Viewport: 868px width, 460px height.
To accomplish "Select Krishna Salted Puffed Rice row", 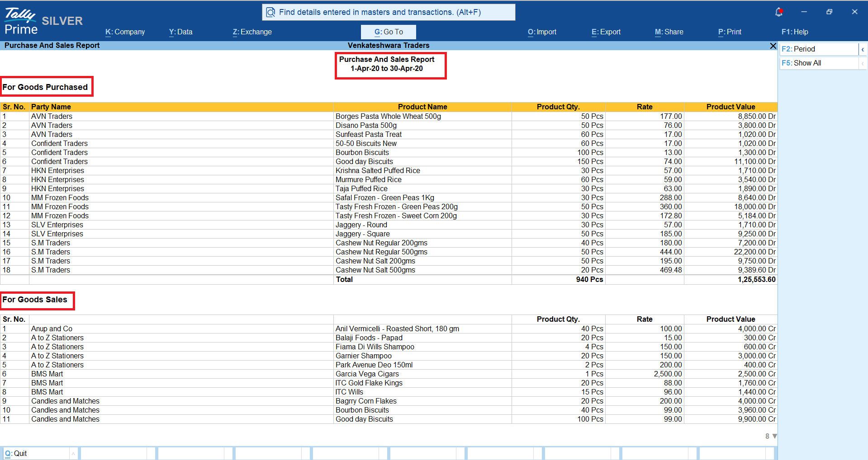I will click(x=389, y=171).
